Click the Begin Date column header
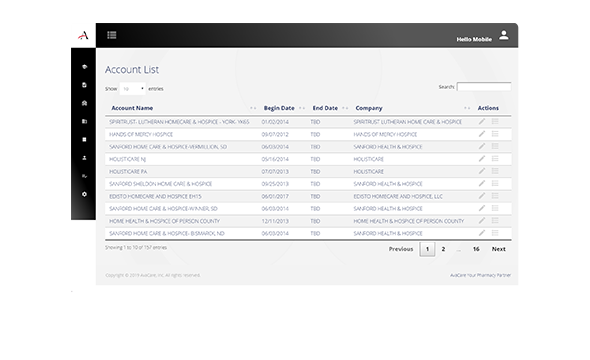 click(279, 108)
